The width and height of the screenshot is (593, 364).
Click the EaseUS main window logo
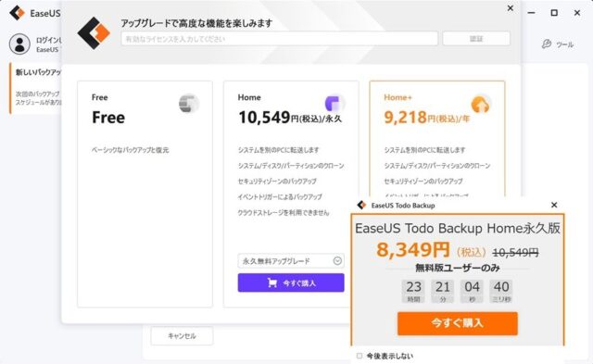(x=17, y=13)
